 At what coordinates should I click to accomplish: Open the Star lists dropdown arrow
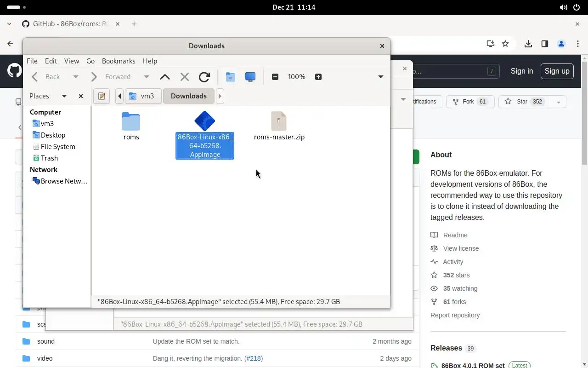click(x=559, y=102)
